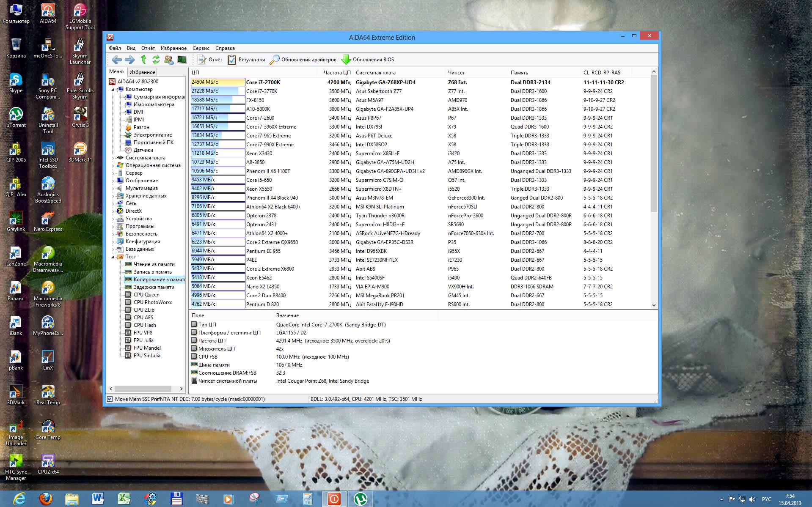
Task: Collapse the Тест node
Action: (x=113, y=257)
